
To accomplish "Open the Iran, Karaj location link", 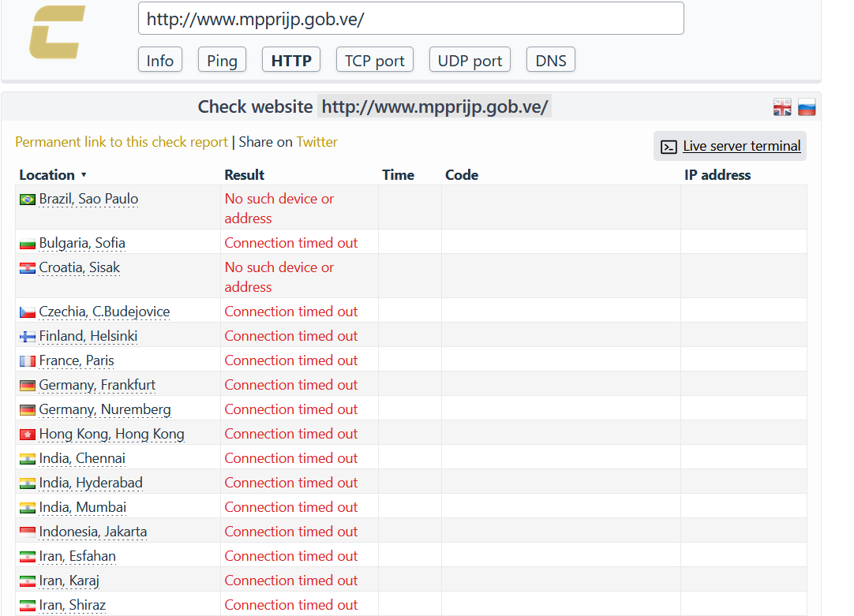I will point(69,581).
